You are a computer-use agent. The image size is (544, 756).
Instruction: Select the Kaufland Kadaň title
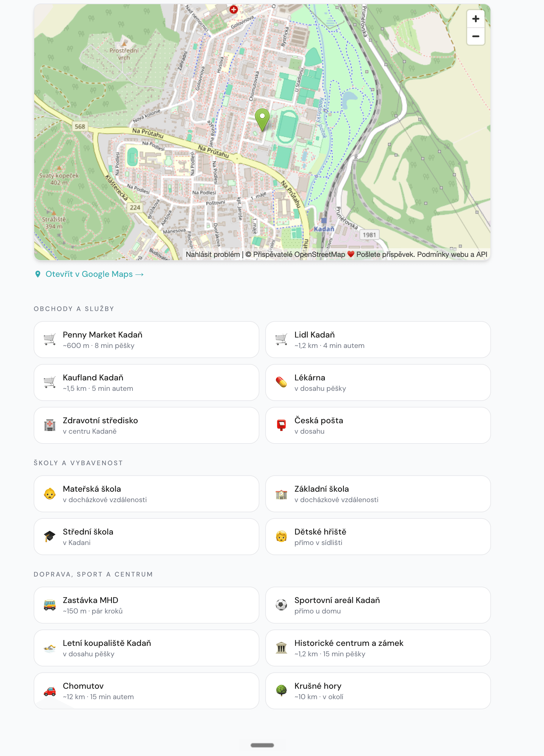(93, 378)
